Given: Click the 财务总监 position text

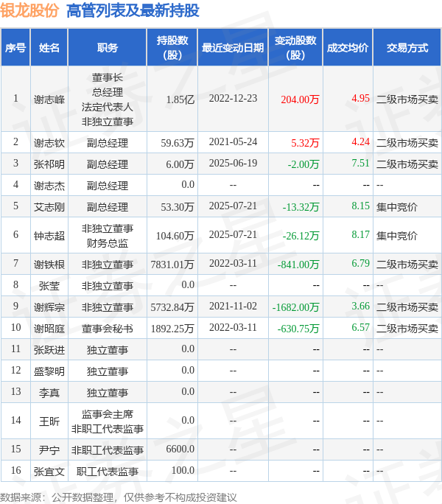Looking at the screenshot, I should click(x=108, y=243).
